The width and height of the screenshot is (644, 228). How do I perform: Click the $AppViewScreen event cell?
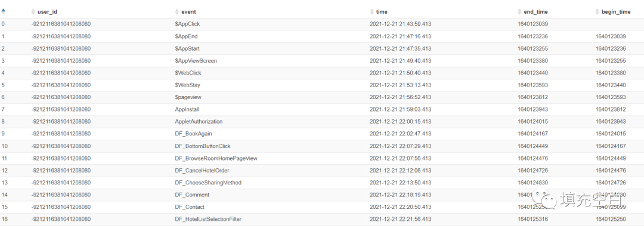[196, 61]
